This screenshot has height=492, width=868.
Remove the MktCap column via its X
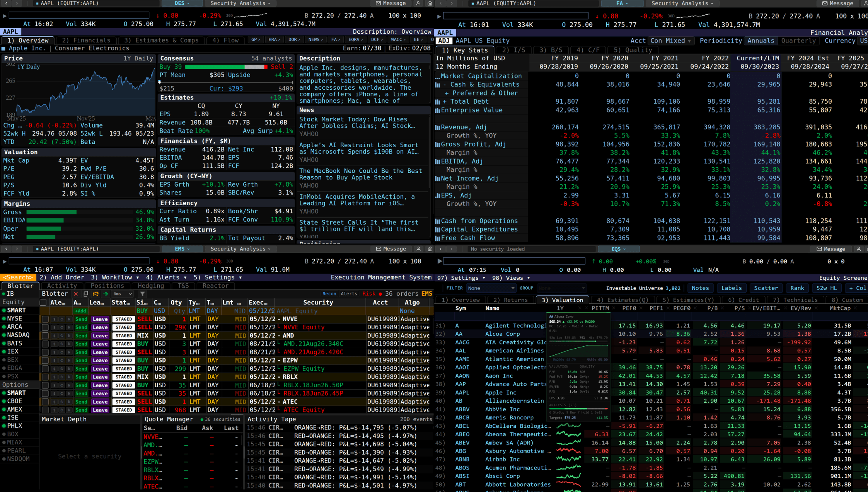click(855, 308)
